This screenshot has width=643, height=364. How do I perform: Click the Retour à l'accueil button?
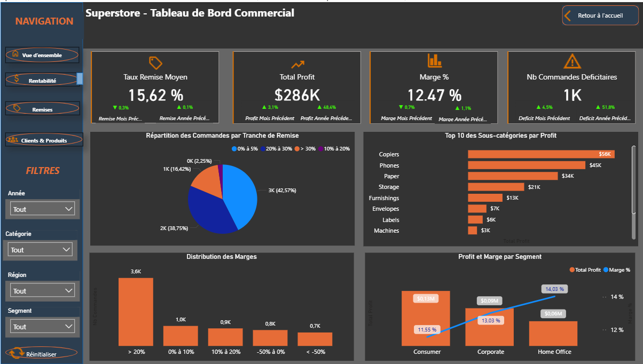(x=600, y=16)
